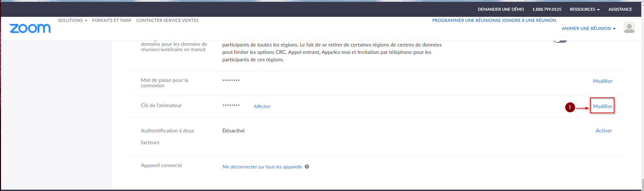
Task: Expand the SOLUTIONS dropdown
Action: click(x=72, y=21)
